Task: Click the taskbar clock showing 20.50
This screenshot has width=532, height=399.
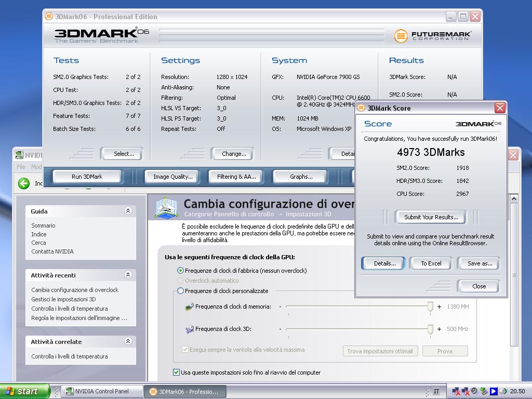Action: 517,391
